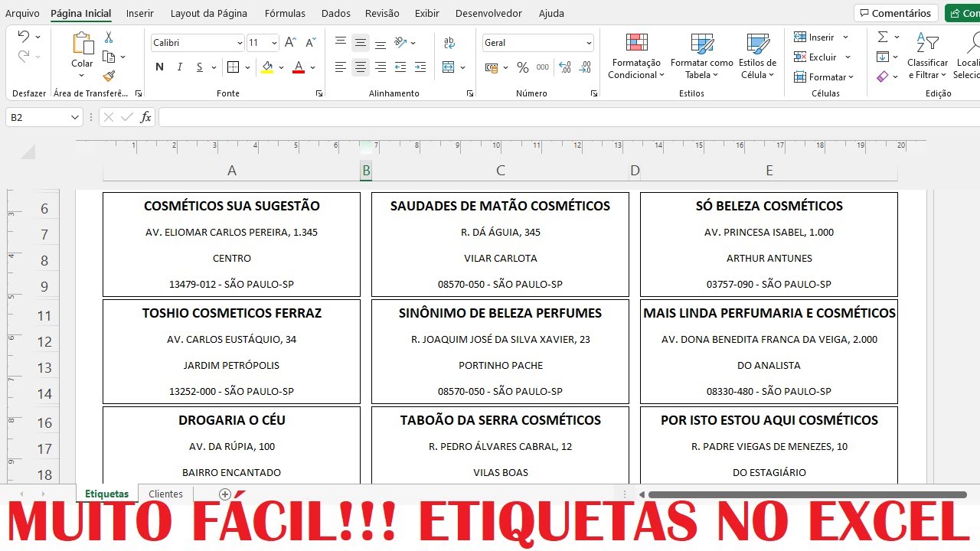Expand the Name Box B2 dropdown
Image resolution: width=980 pixels, height=551 pixels.
click(x=75, y=117)
